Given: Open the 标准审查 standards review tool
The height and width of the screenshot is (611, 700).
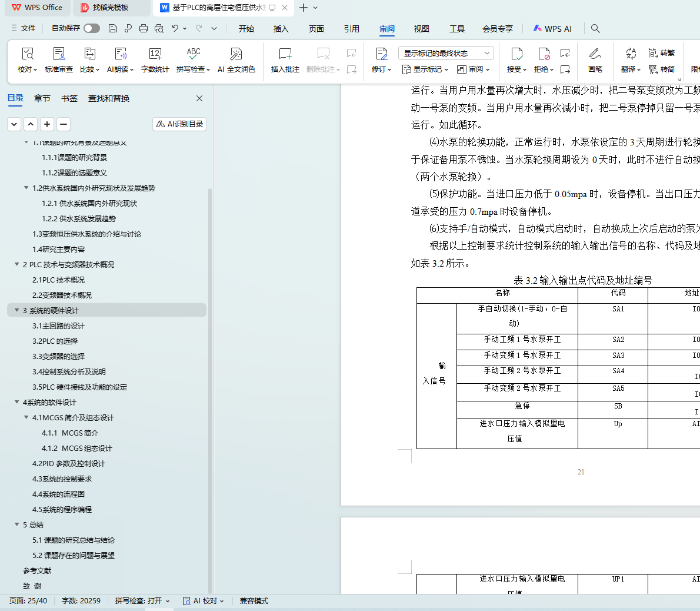Looking at the screenshot, I should [x=59, y=54].
